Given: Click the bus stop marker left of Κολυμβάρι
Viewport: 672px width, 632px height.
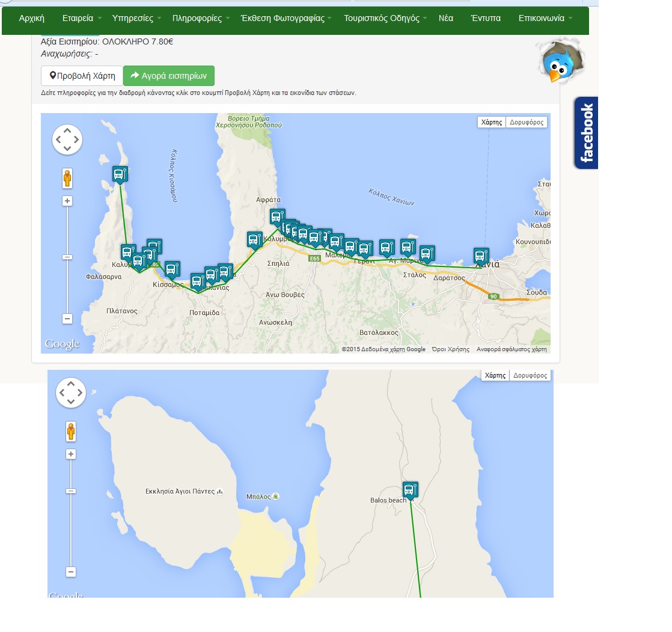Looking at the screenshot, I should [255, 240].
